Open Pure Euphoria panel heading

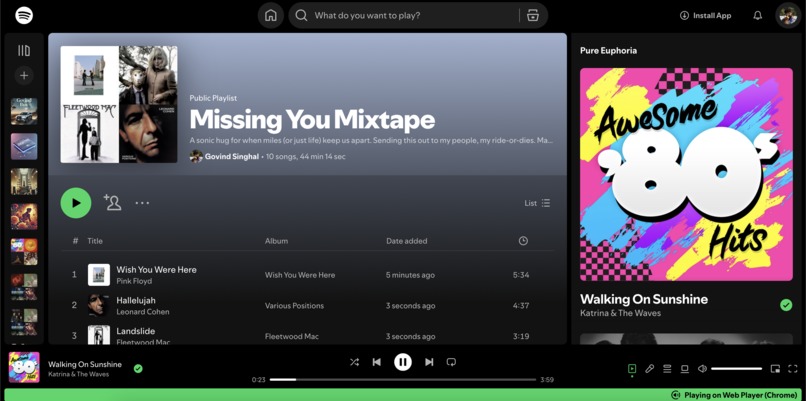(608, 50)
